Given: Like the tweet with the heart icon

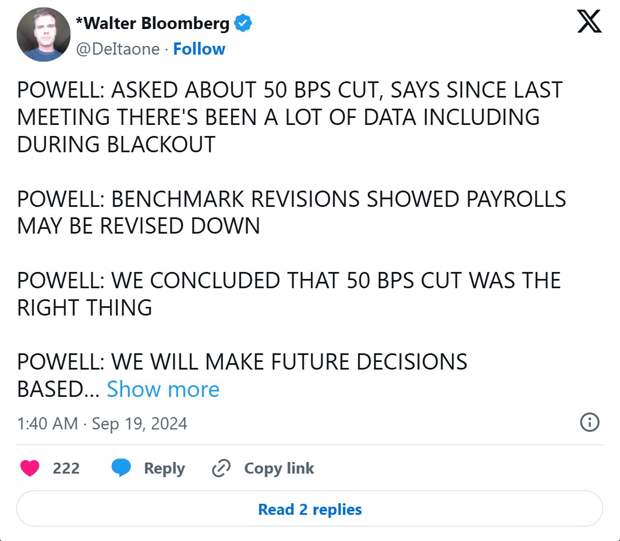Looking at the screenshot, I should click(30, 468).
